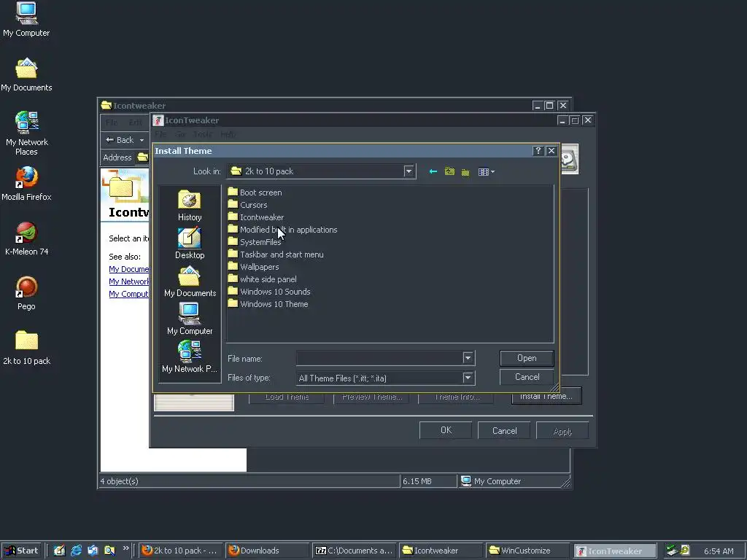Click Back in Icontweaker explorer window
Screen dimensions: 747x560
pos(120,140)
